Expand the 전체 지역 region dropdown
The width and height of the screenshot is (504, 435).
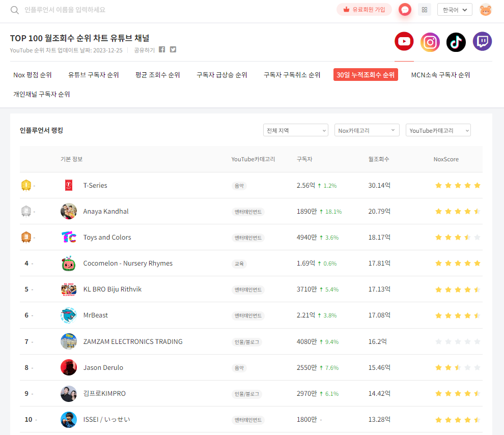[296, 130]
